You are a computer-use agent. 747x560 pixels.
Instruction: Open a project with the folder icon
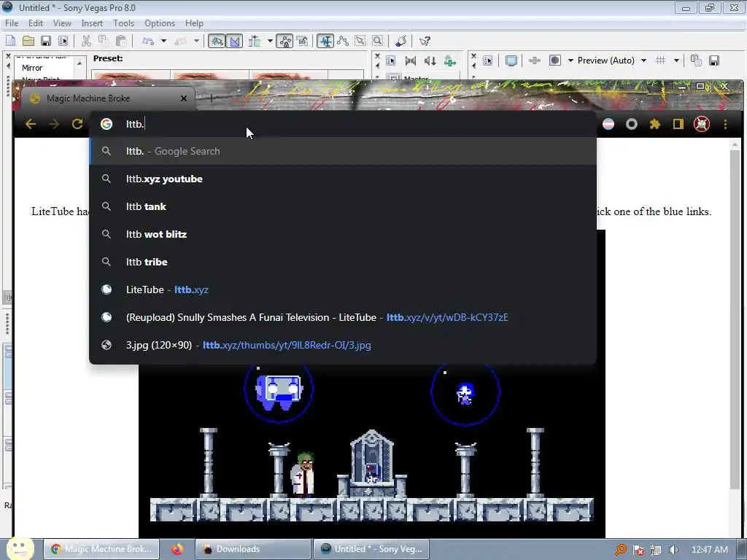[x=28, y=41]
